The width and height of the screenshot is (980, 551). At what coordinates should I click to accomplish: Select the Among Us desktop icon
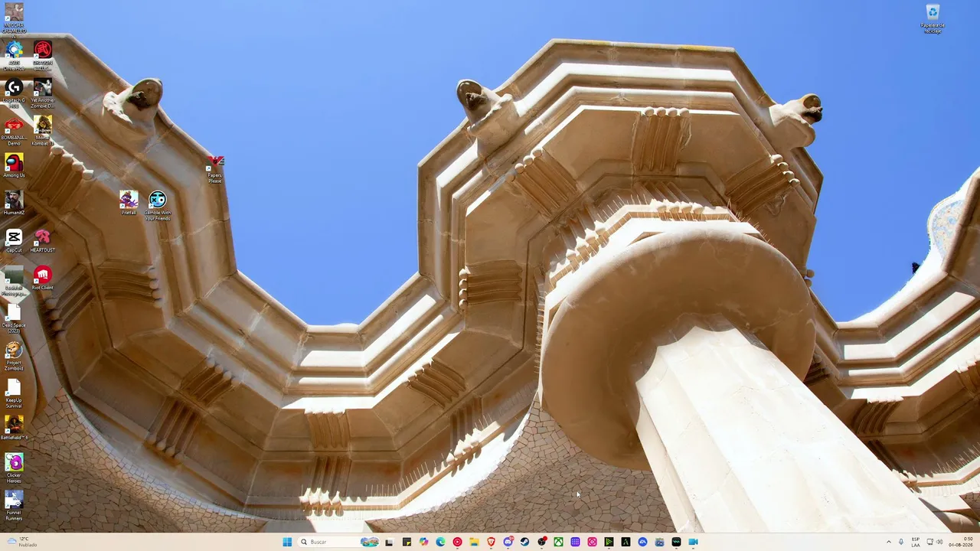coord(14,166)
